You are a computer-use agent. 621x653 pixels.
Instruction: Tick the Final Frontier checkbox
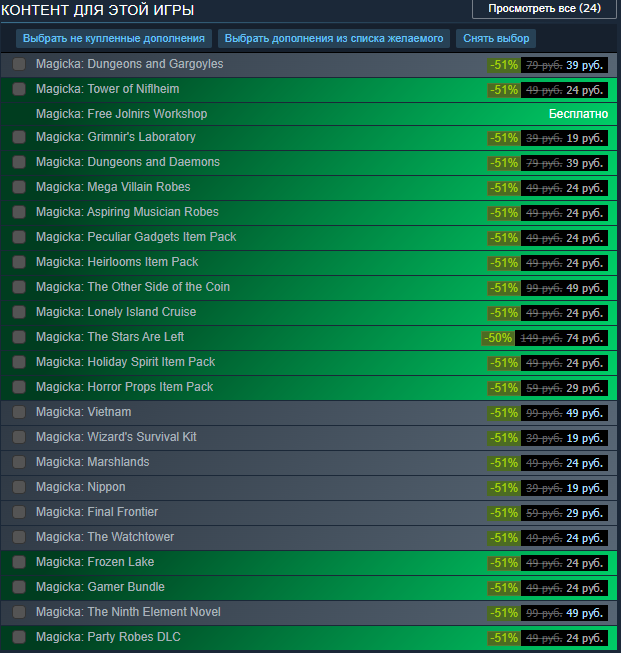point(19,512)
